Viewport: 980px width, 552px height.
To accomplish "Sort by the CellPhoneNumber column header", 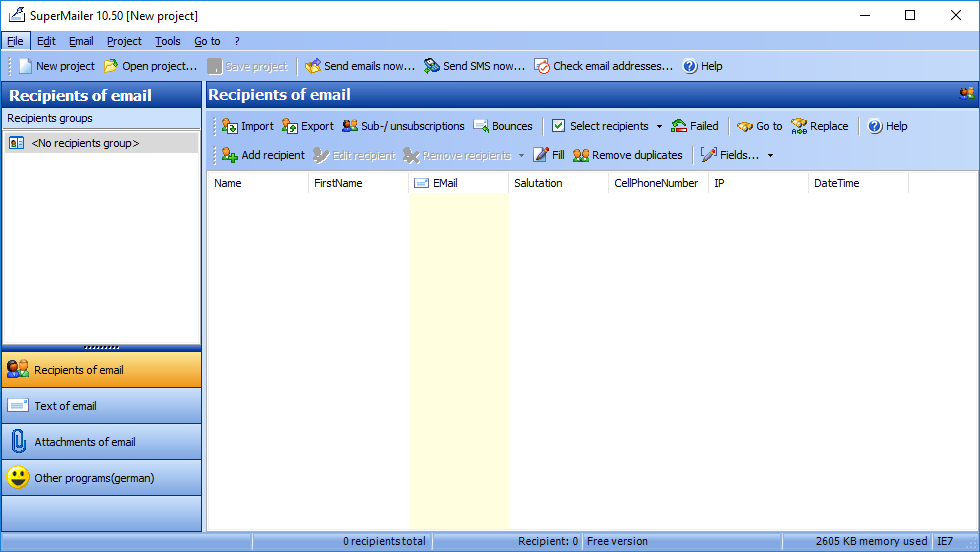I will click(x=658, y=183).
